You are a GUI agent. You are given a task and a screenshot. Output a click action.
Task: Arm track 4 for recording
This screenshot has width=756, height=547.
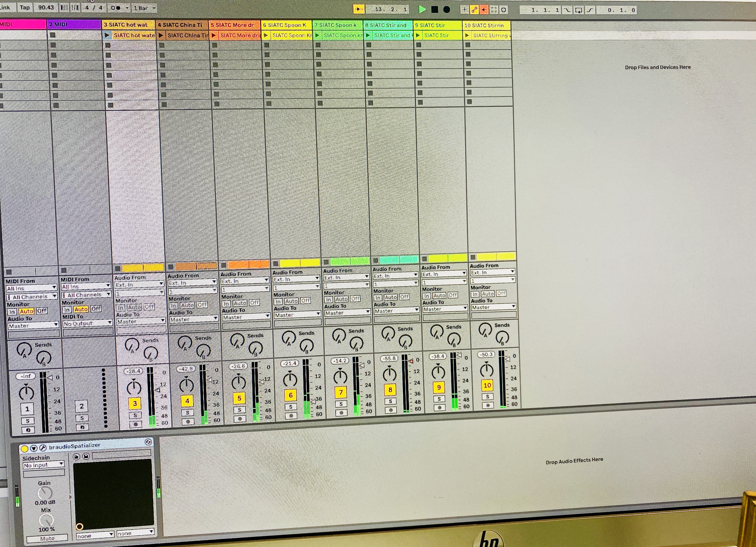(188, 421)
